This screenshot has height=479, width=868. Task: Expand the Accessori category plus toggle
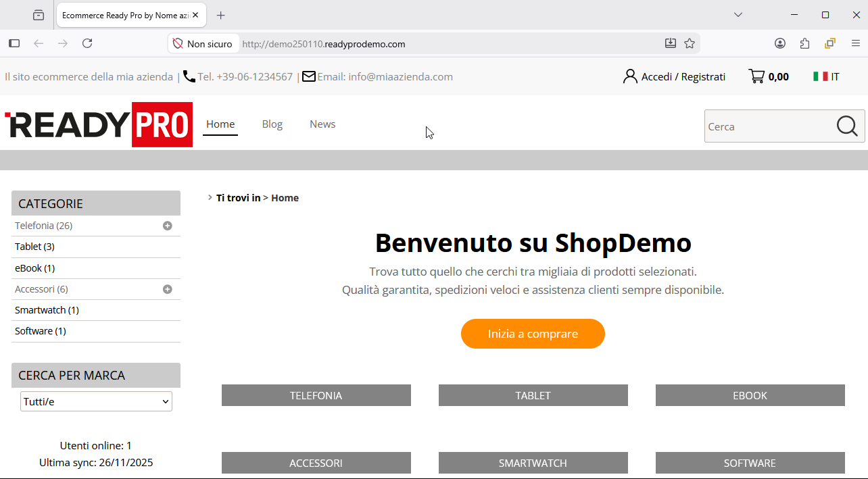coord(167,289)
